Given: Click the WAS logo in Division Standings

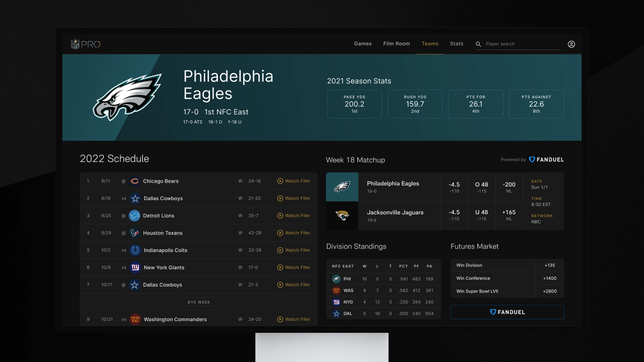Looking at the screenshot, I should (336, 290).
